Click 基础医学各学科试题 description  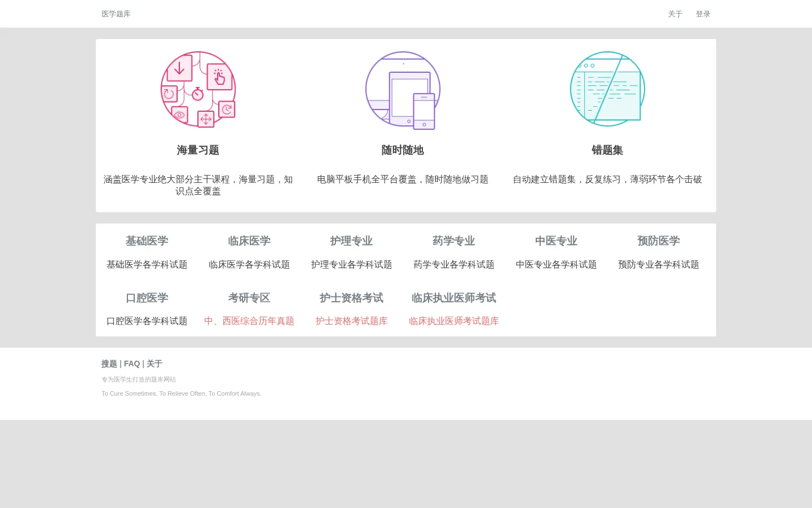tap(147, 265)
